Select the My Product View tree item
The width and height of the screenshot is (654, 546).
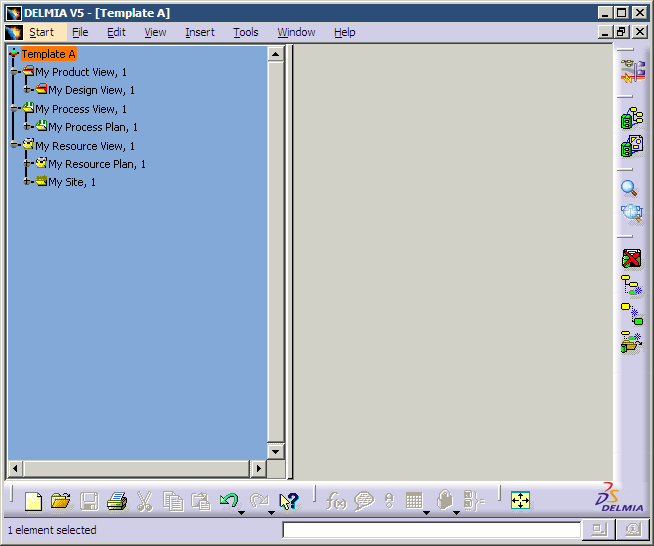coord(80,72)
